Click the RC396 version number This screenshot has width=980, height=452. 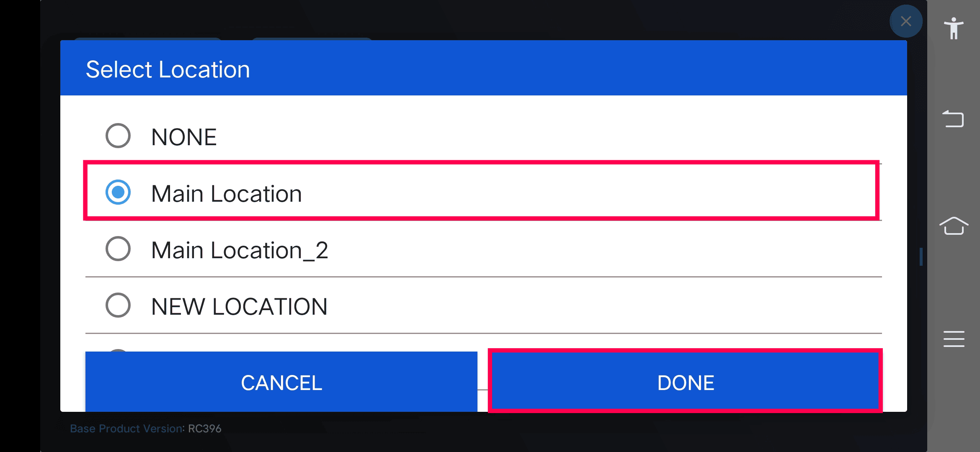[x=205, y=429]
